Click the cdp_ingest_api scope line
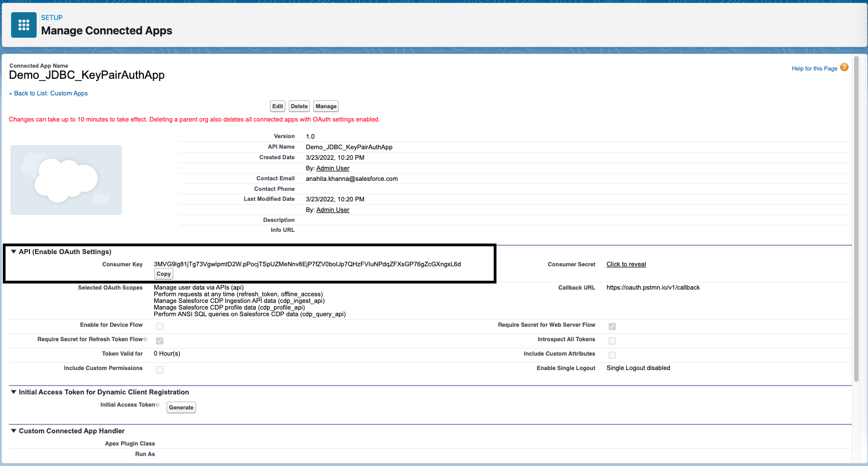 [239, 301]
